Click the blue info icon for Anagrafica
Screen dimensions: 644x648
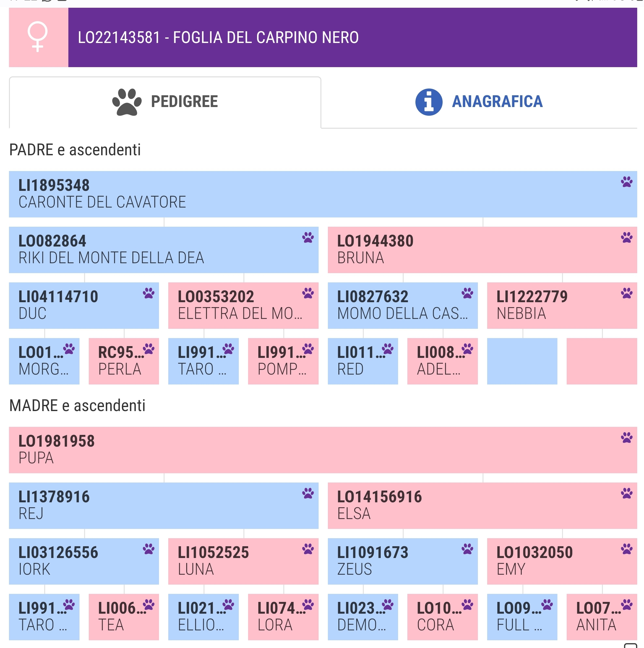click(x=429, y=102)
